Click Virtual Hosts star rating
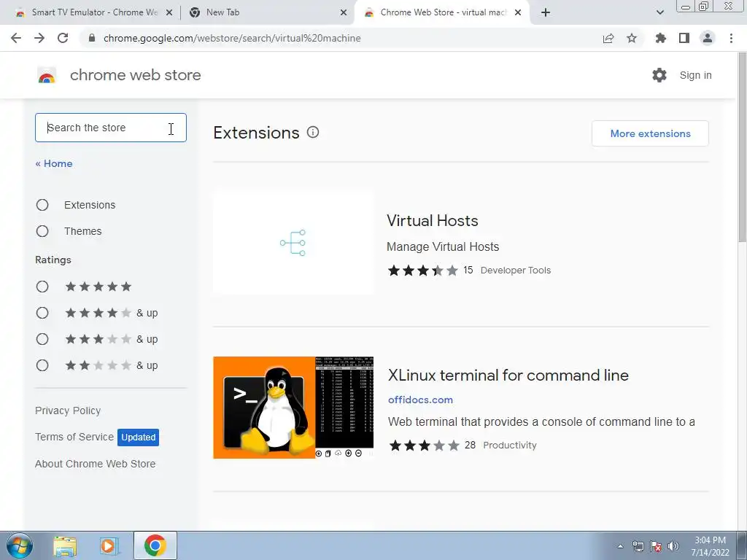747x560 pixels. (422, 271)
